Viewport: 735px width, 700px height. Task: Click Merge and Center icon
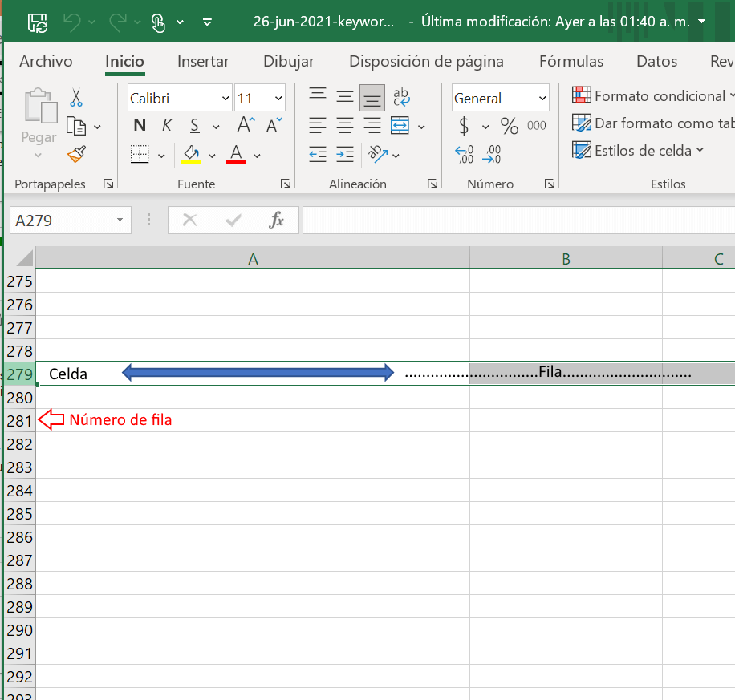(400, 126)
